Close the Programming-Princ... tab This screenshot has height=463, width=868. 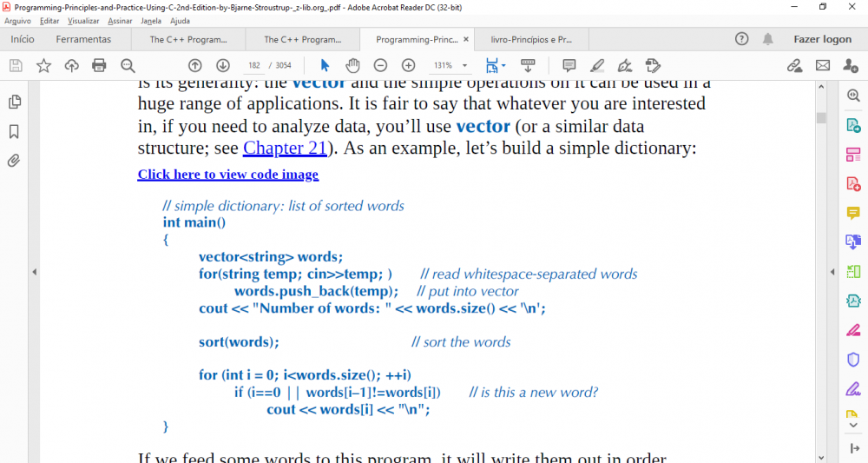click(x=466, y=39)
